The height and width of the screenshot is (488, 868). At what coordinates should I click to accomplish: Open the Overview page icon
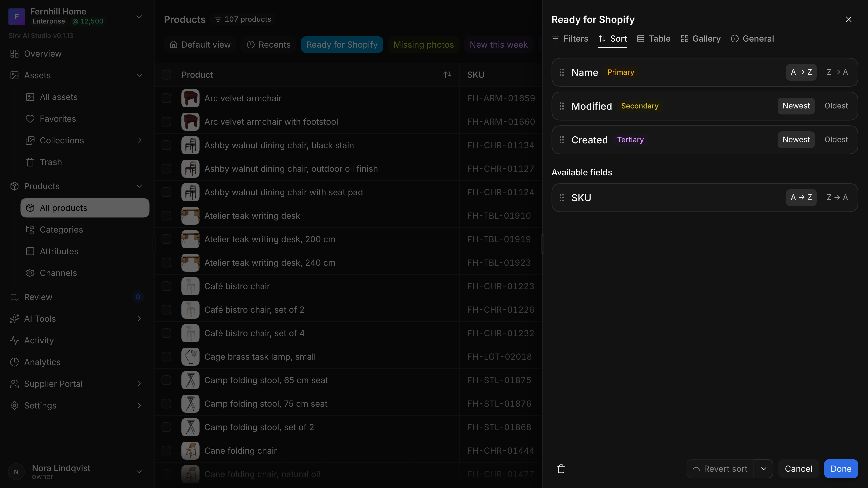14,54
